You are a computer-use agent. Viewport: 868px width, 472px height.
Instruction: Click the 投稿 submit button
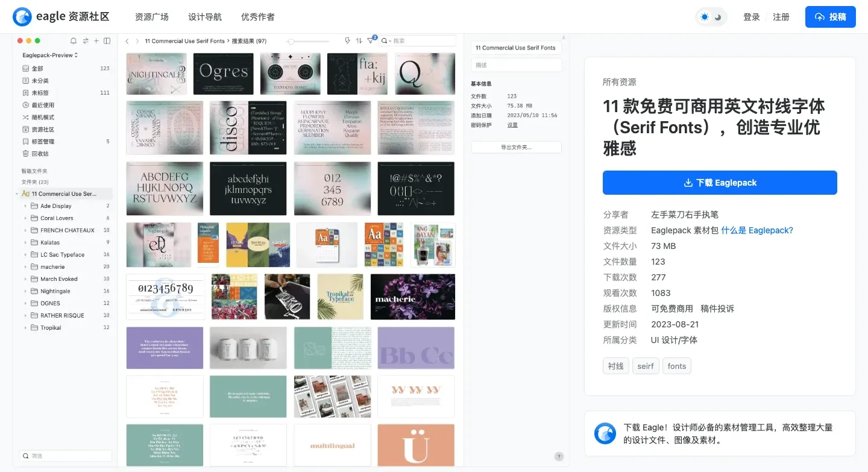point(830,17)
